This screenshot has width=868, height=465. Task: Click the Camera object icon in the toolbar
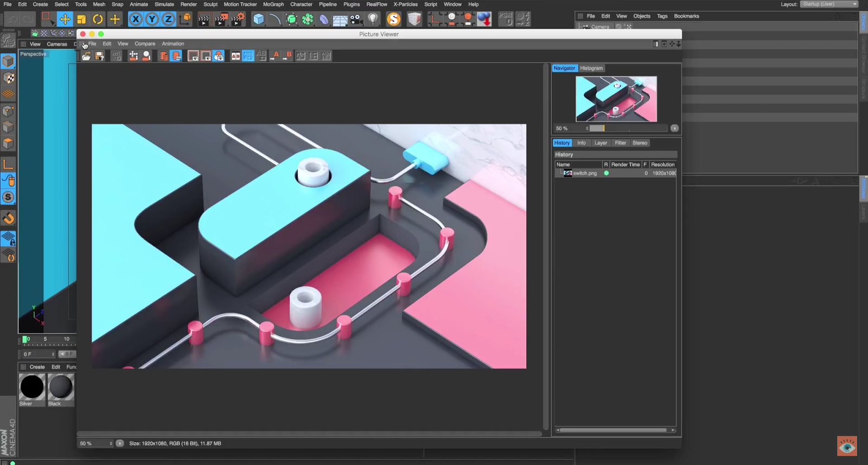356,20
